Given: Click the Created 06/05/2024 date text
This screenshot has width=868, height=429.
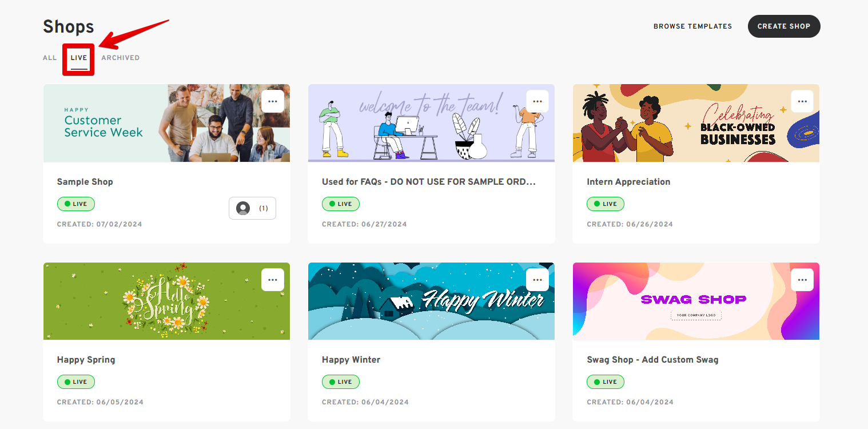Looking at the screenshot, I should pos(100,402).
